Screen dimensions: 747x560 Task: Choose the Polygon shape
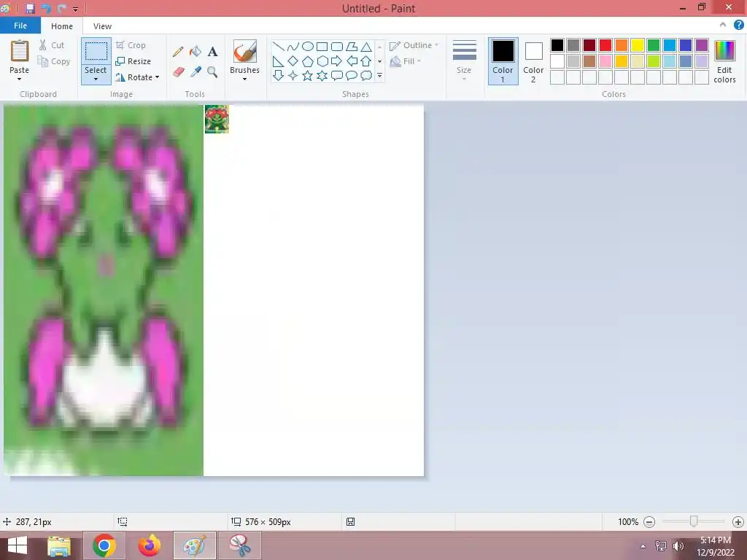pos(352,47)
